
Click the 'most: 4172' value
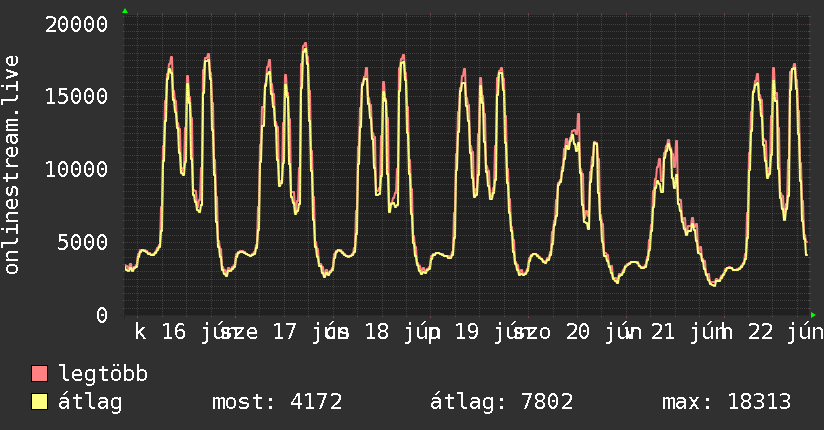(277, 402)
